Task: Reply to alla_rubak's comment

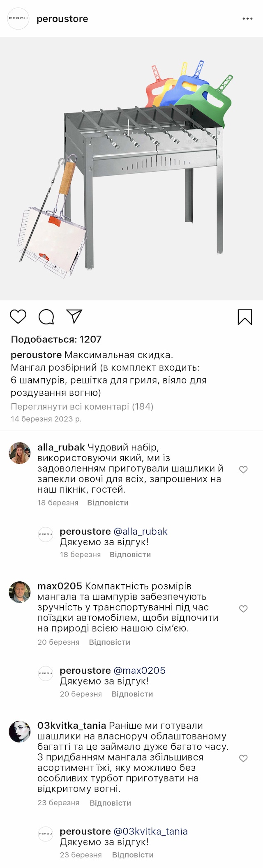Action: pos(108,503)
